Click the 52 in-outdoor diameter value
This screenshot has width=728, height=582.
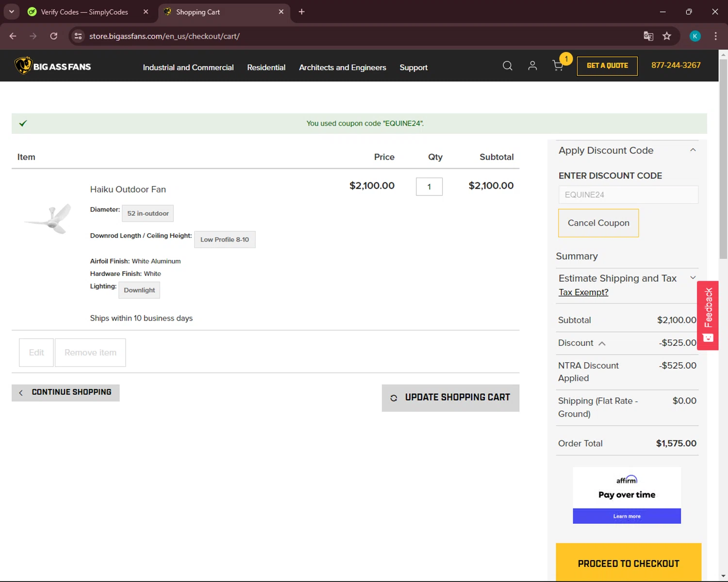tap(148, 213)
